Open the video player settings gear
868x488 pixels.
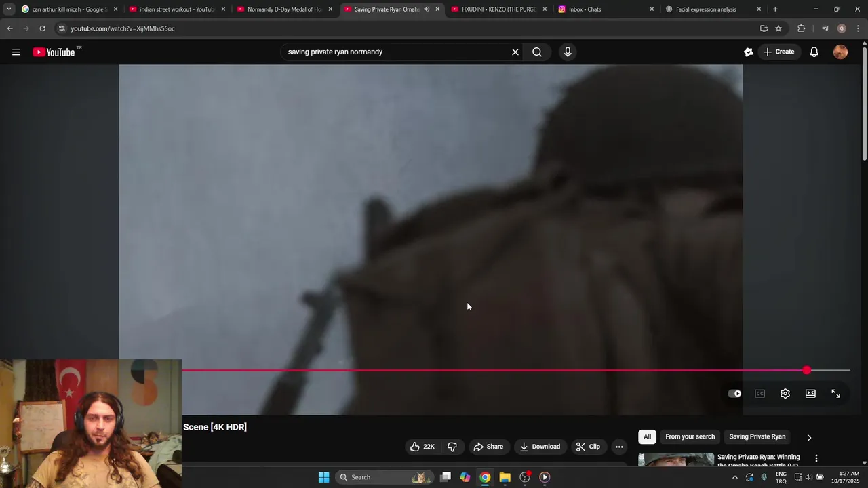click(785, 394)
